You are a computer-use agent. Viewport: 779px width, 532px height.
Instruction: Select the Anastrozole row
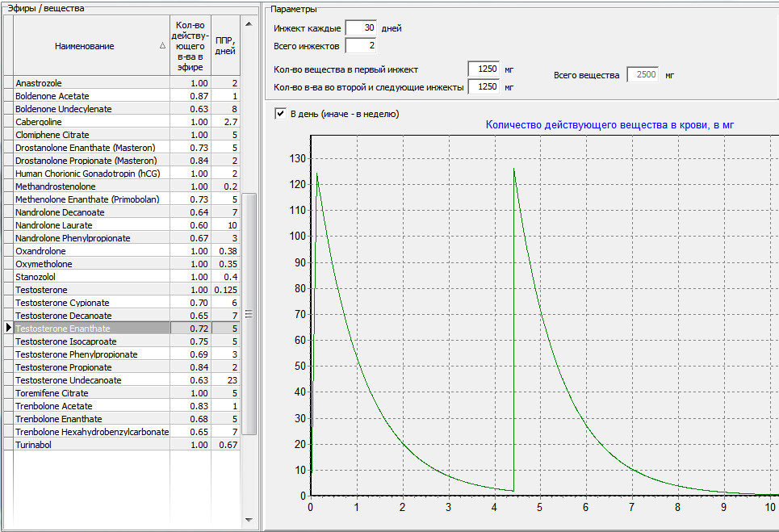(x=91, y=83)
